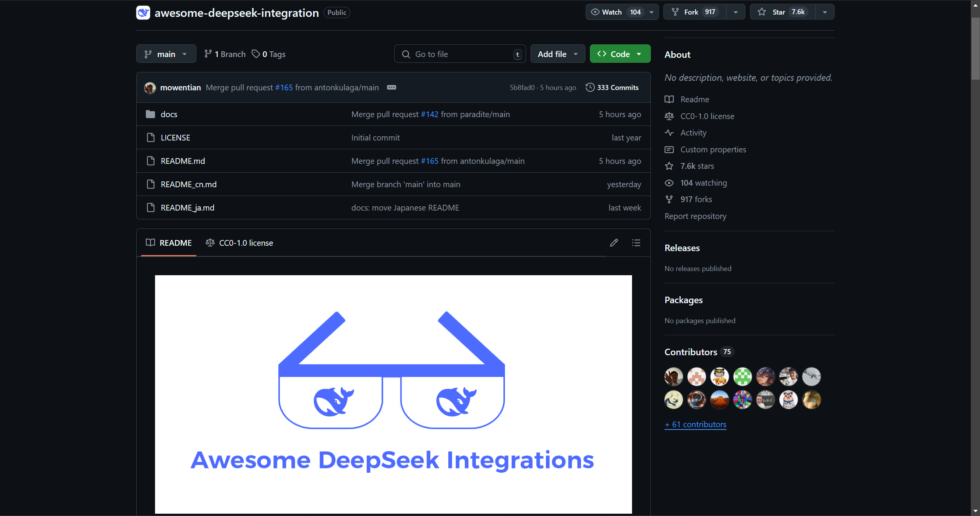Open 'Merge branch main into main' commit
Viewport: 980px width, 516px height.
[406, 185]
